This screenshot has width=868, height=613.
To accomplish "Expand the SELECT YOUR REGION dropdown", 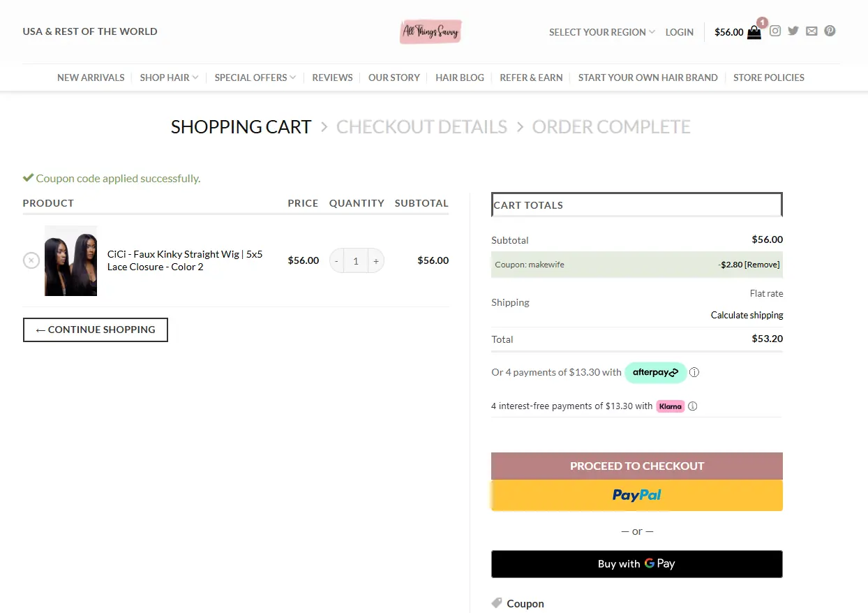I will coord(601,32).
